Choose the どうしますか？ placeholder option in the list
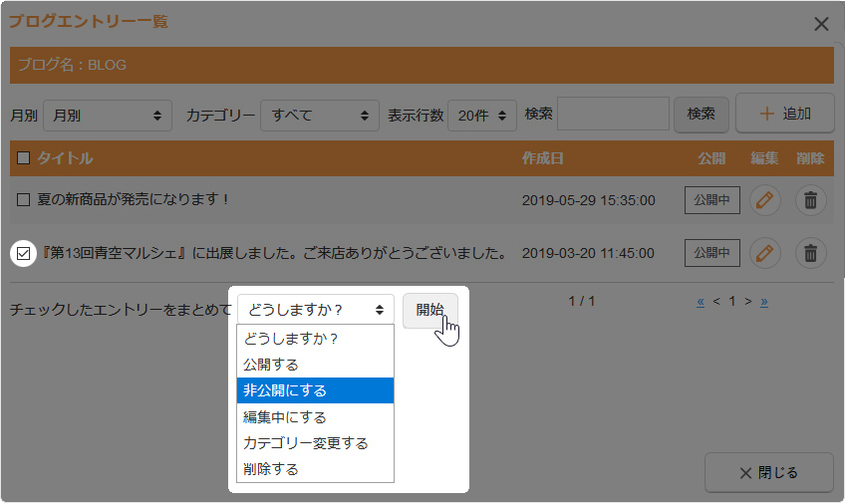Image resolution: width=845 pixels, height=504 pixels. (x=315, y=339)
